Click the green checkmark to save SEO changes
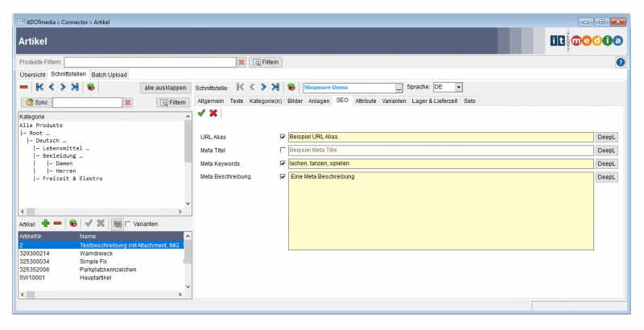 (201, 113)
